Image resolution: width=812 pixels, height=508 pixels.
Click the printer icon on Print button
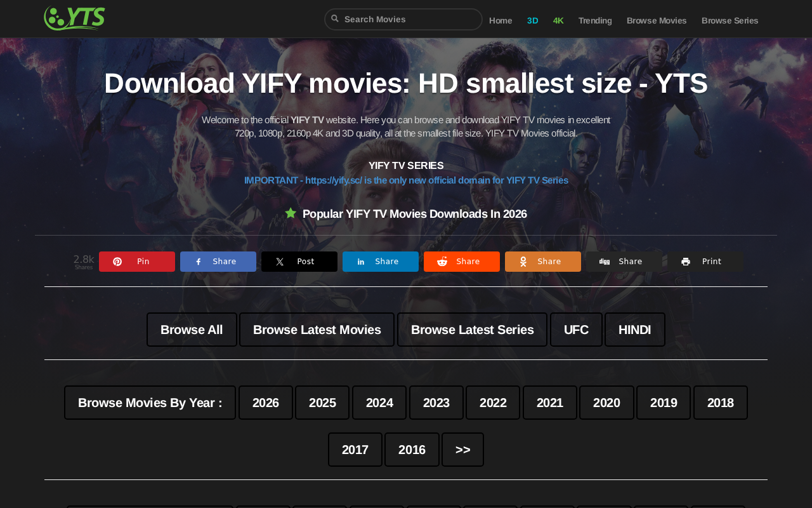(686, 262)
